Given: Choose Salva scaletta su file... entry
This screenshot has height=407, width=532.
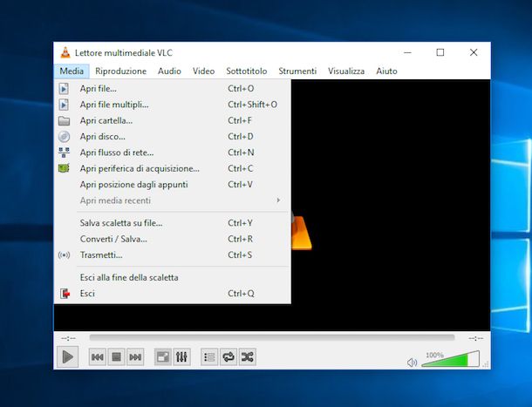Looking at the screenshot, I should tap(173, 223).
